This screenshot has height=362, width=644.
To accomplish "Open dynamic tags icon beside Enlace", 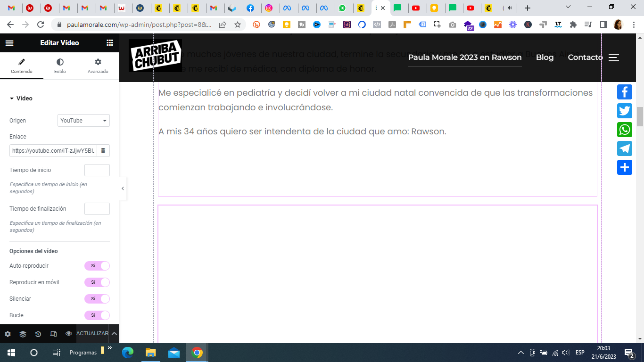I will (x=103, y=151).
